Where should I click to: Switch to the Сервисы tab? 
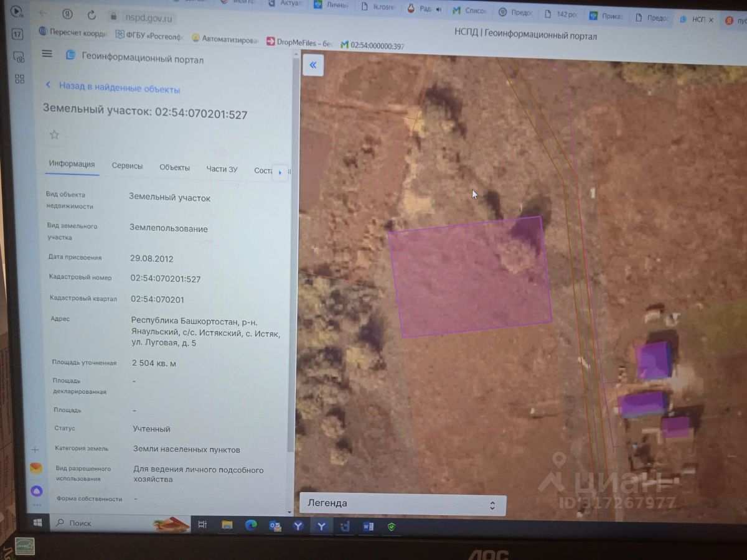(127, 166)
